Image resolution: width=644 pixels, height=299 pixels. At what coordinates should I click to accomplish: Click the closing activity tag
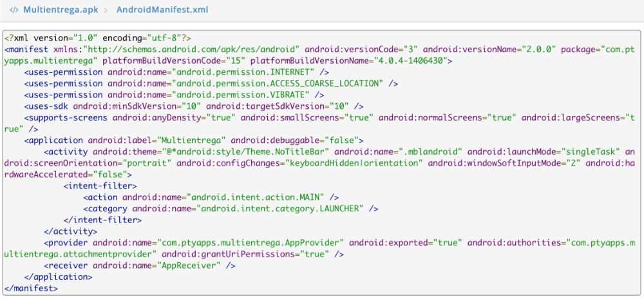tap(71, 231)
